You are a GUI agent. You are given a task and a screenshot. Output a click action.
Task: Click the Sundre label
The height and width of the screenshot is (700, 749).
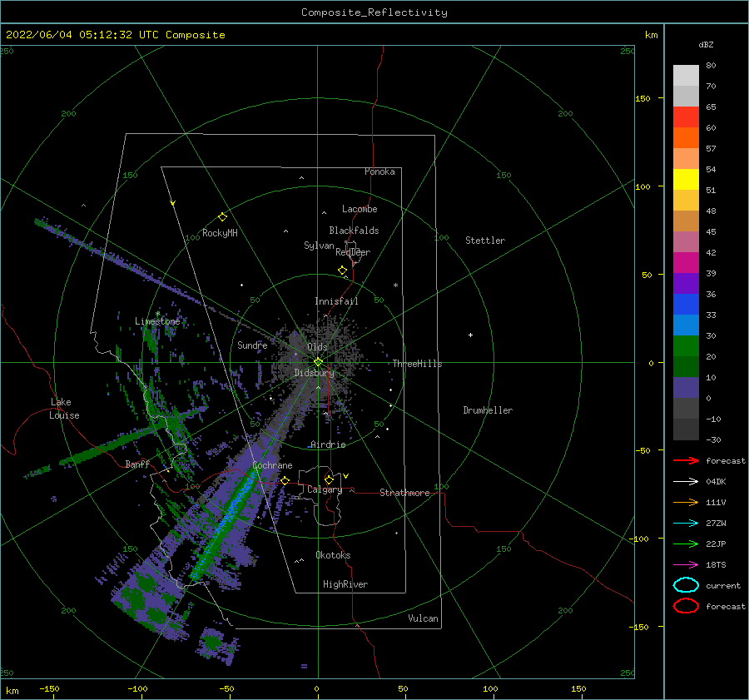(252, 345)
